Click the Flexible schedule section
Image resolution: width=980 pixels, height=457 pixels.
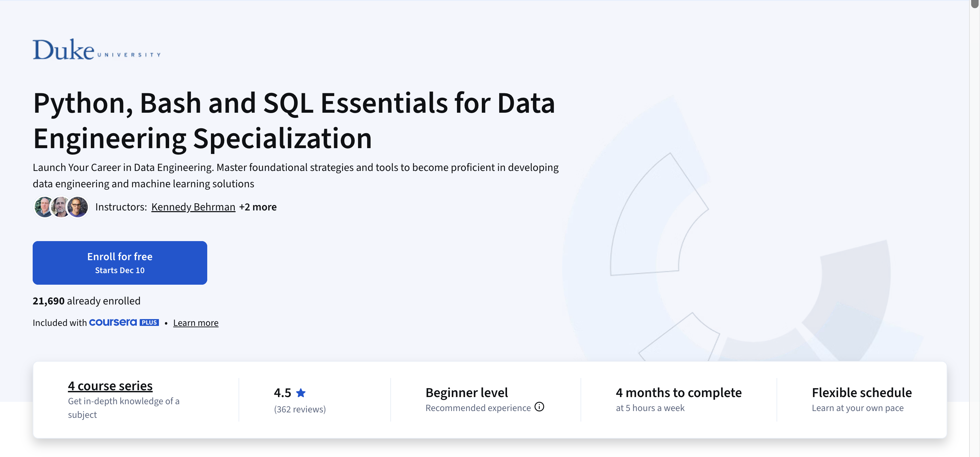point(861,392)
